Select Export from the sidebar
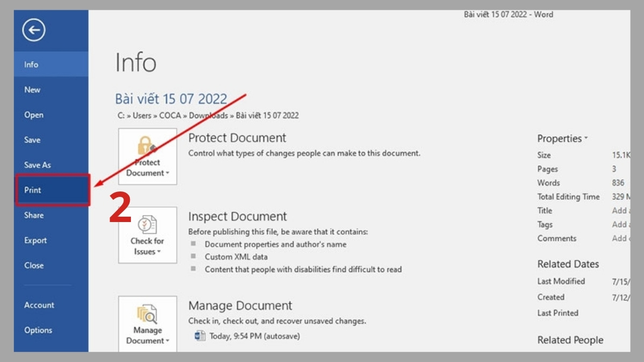644x362 pixels. pyautogui.click(x=35, y=240)
